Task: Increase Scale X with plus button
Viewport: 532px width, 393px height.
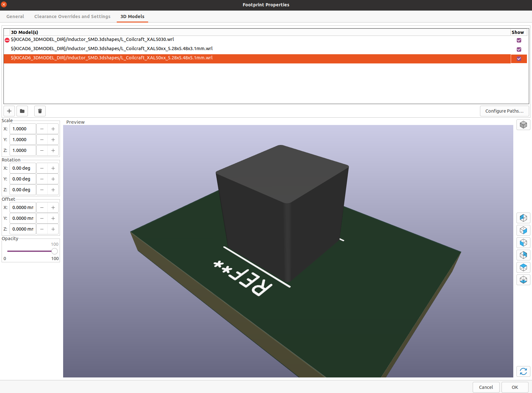Action: 53,129
